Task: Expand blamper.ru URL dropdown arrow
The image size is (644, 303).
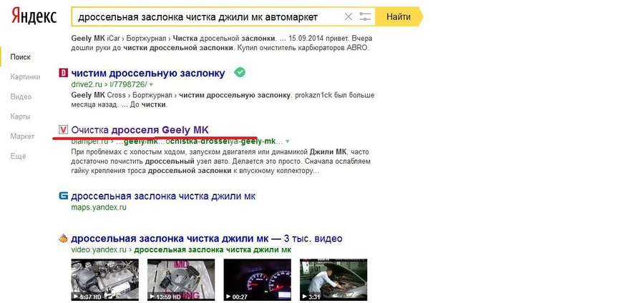Action: pos(288,141)
